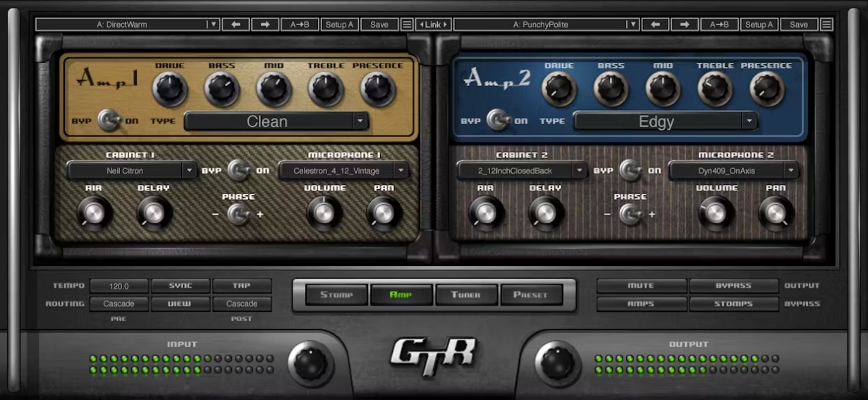Click the tempo field showing 120.0

click(118, 286)
